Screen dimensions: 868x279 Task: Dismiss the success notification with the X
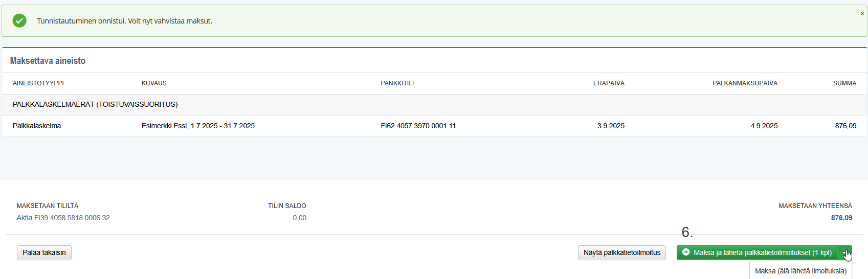click(x=862, y=14)
